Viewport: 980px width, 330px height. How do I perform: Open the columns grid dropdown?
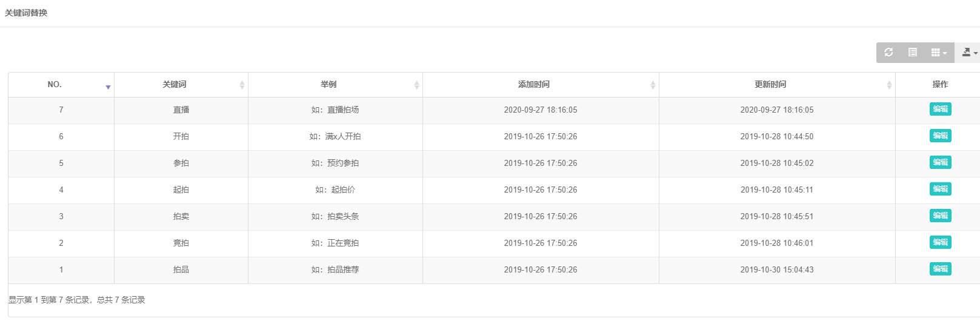click(939, 53)
